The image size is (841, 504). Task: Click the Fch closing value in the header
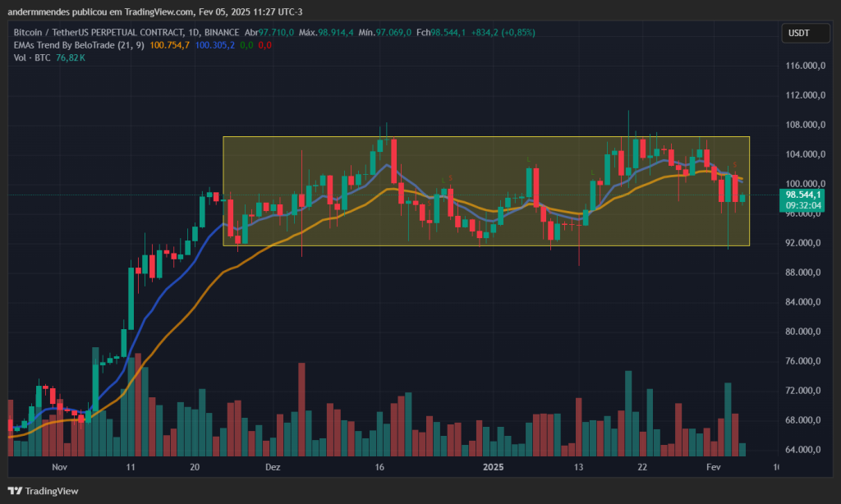click(448, 33)
